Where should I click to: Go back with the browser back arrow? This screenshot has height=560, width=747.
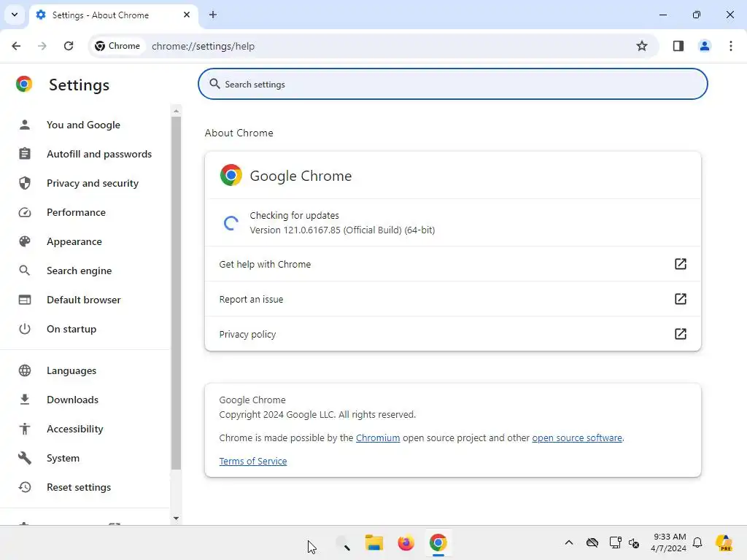point(16,46)
